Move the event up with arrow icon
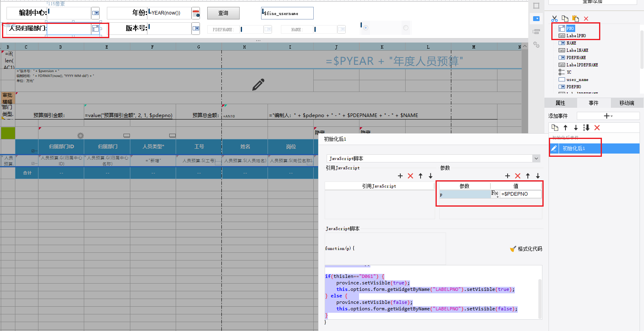The height and width of the screenshot is (331, 644). tap(565, 128)
